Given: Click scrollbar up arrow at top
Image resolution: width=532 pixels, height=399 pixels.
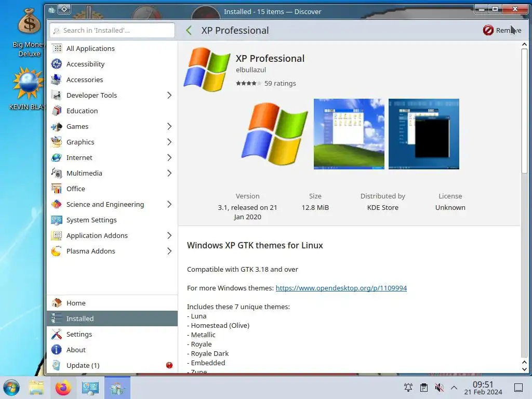Looking at the screenshot, I should click(x=524, y=45).
